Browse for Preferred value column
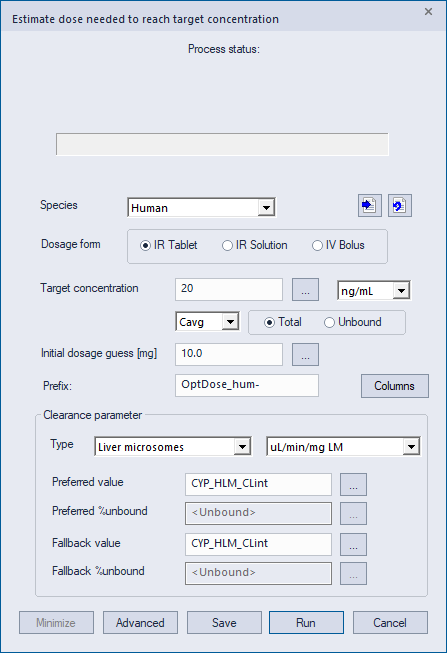 point(353,484)
